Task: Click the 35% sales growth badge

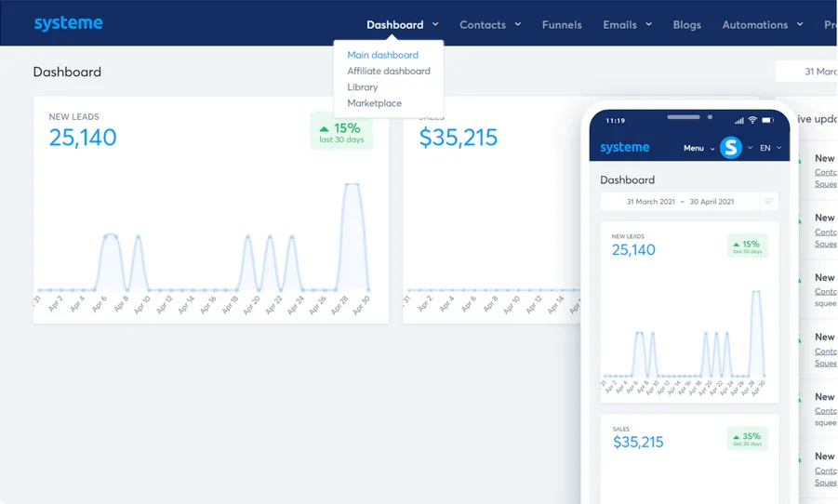Action: tap(747, 438)
